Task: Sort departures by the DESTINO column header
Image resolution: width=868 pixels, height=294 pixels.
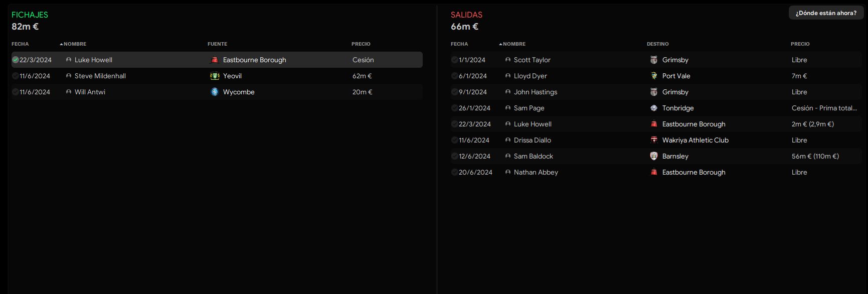Action: coord(657,44)
